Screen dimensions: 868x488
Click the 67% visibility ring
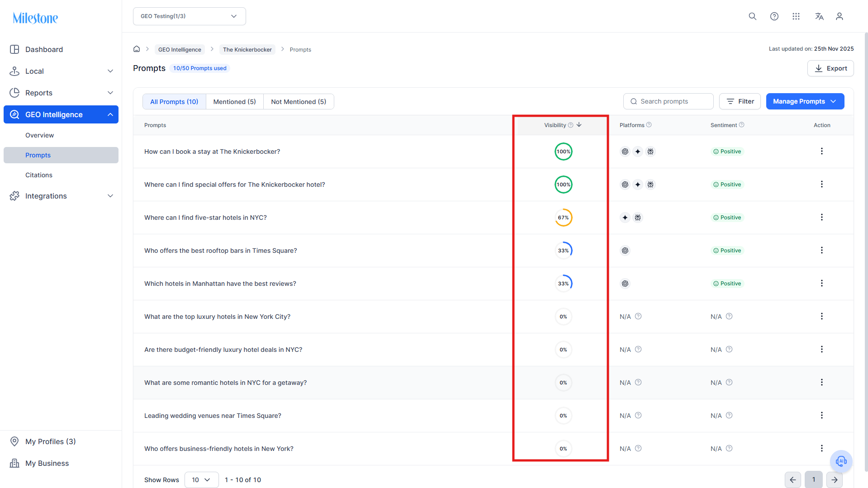[564, 218]
